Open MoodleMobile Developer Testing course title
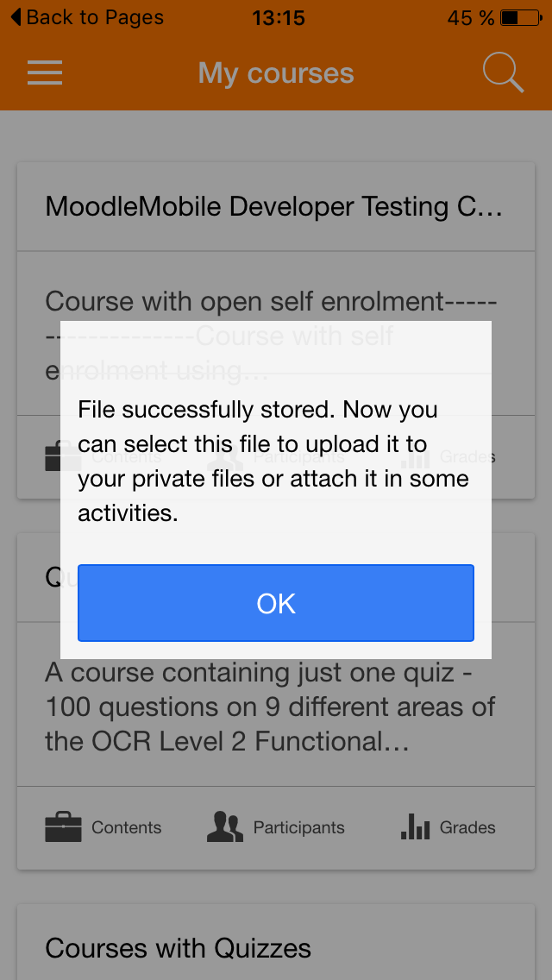 click(273, 207)
